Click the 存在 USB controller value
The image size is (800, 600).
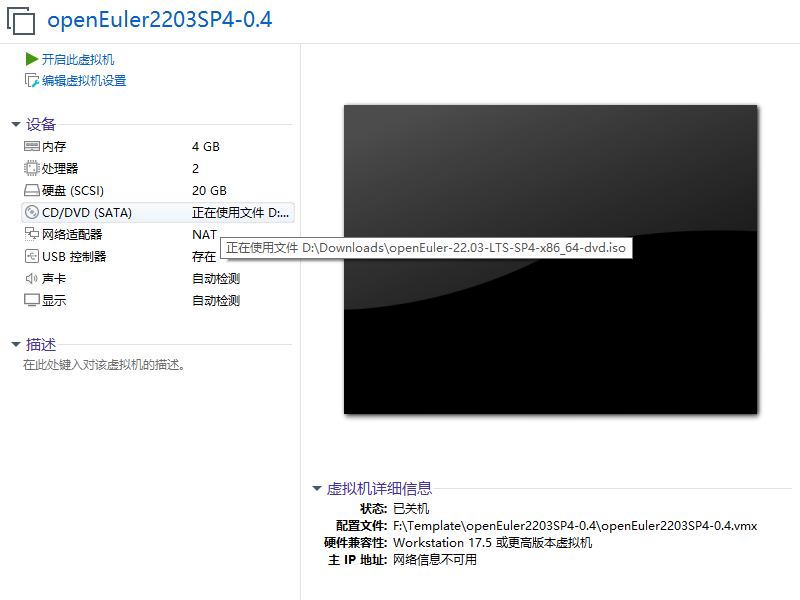point(204,257)
